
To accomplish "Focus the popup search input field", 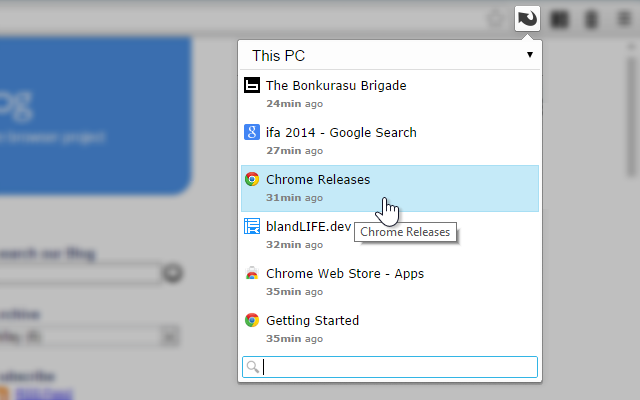I will 390,367.
